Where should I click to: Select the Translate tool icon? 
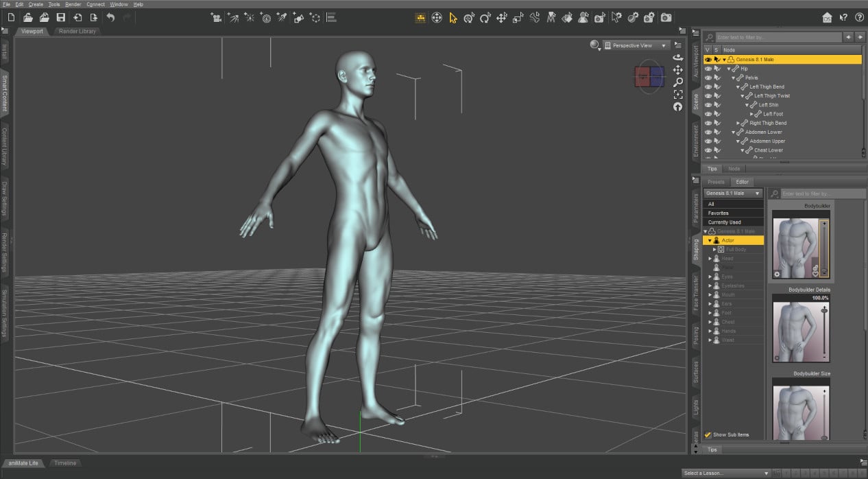(502, 18)
